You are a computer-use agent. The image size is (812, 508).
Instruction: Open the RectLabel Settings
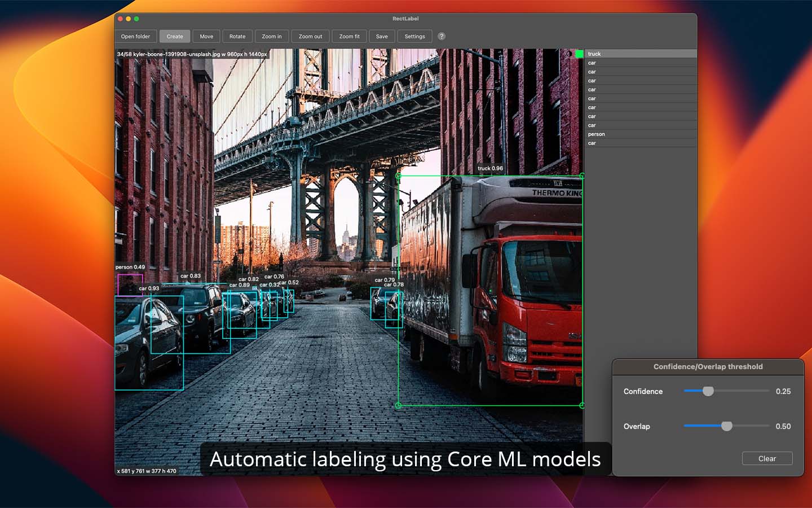click(414, 36)
